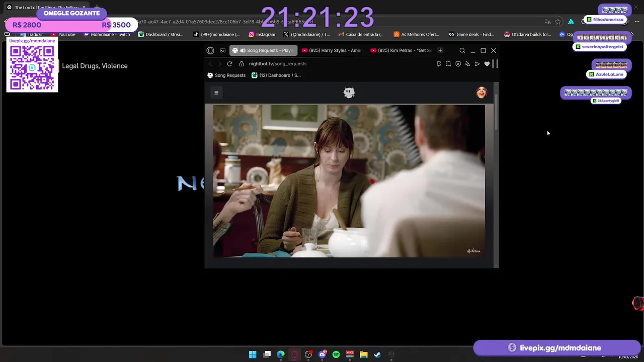Click the snapshot capture icon in the address bar

click(448, 64)
